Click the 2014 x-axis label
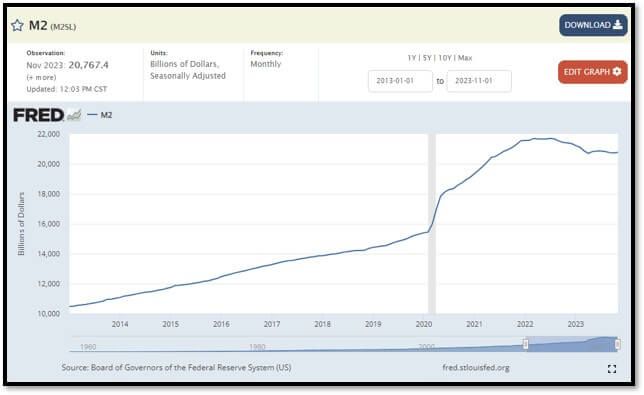The image size is (644, 395). coord(120,324)
